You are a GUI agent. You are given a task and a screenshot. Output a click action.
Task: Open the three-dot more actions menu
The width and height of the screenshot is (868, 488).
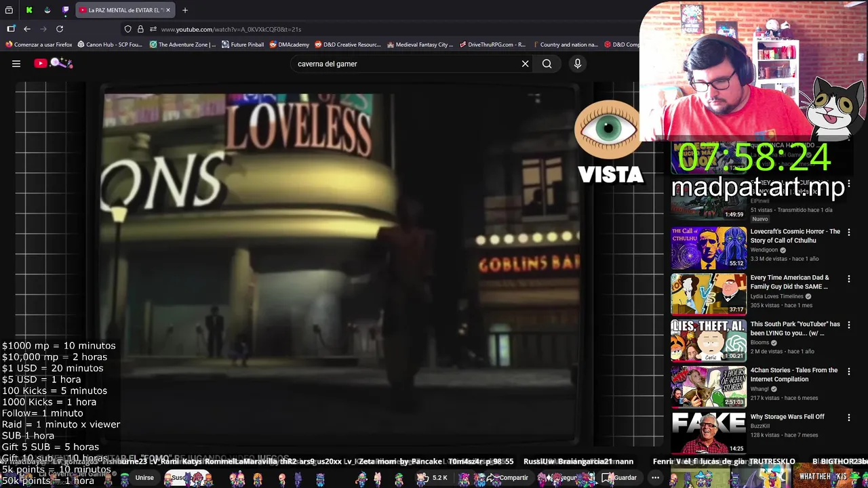click(x=655, y=478)
